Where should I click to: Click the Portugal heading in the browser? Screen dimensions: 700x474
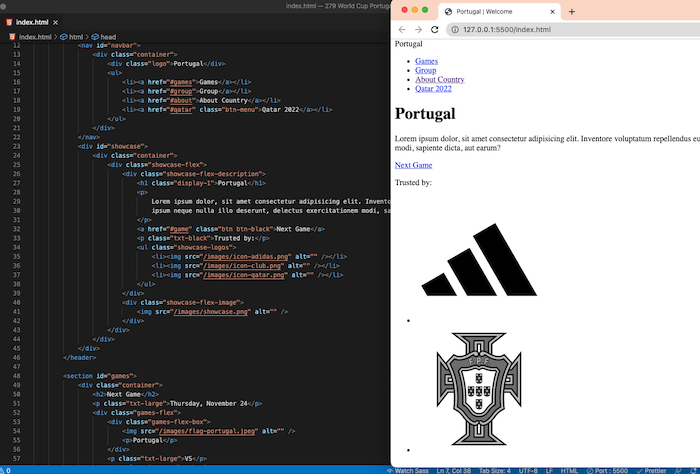425,113
